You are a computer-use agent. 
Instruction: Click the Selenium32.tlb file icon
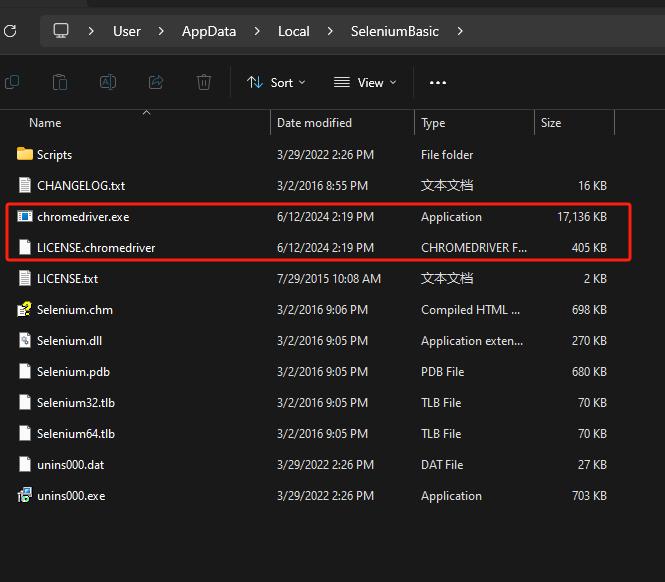(x=25, y=402)
